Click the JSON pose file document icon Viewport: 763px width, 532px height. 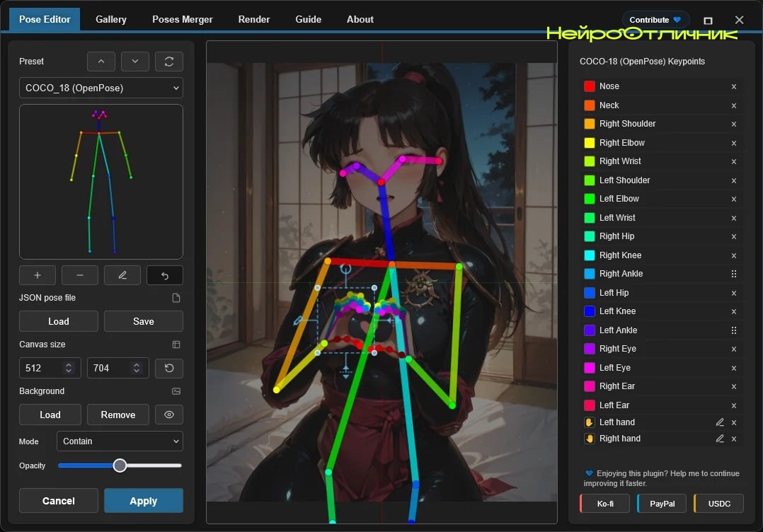(x=176, y=298)
